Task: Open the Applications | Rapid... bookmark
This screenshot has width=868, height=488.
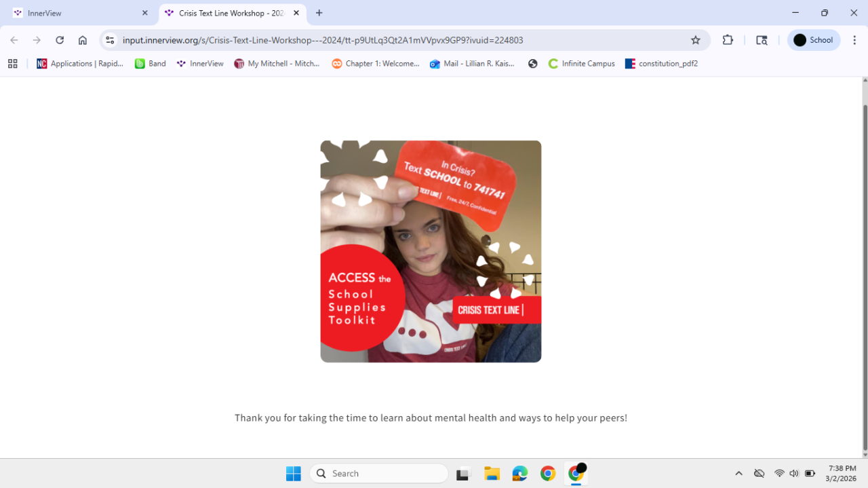Action: 80,64
